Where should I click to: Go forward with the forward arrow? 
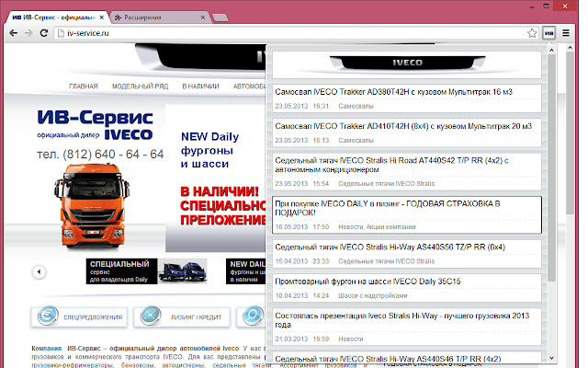pyautogui.click(x=28, y=33)
